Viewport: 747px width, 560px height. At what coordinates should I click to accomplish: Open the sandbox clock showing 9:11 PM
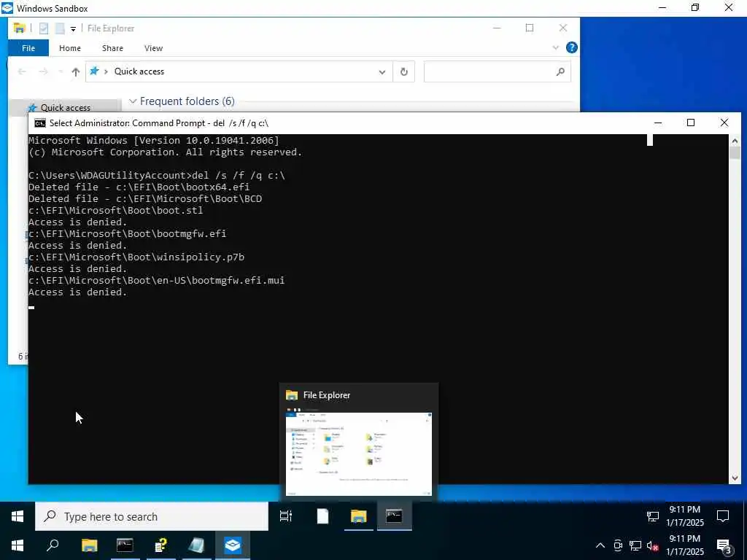684,516
